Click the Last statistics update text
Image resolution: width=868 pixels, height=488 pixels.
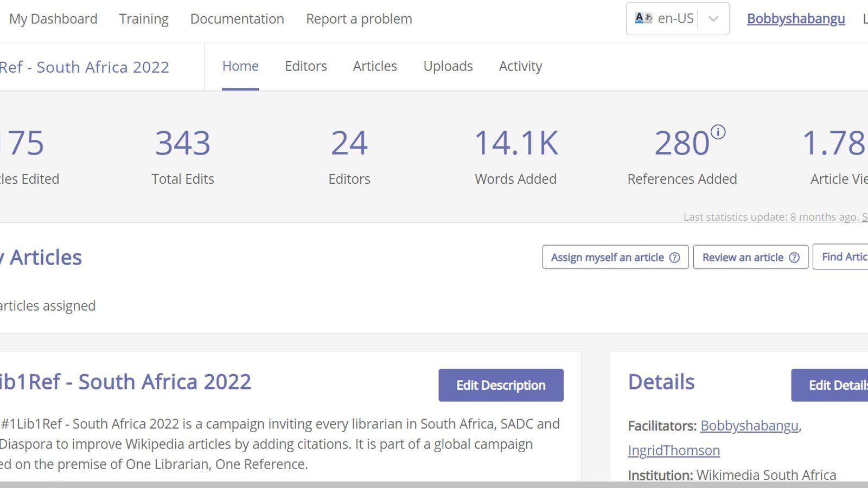(771, 217)
